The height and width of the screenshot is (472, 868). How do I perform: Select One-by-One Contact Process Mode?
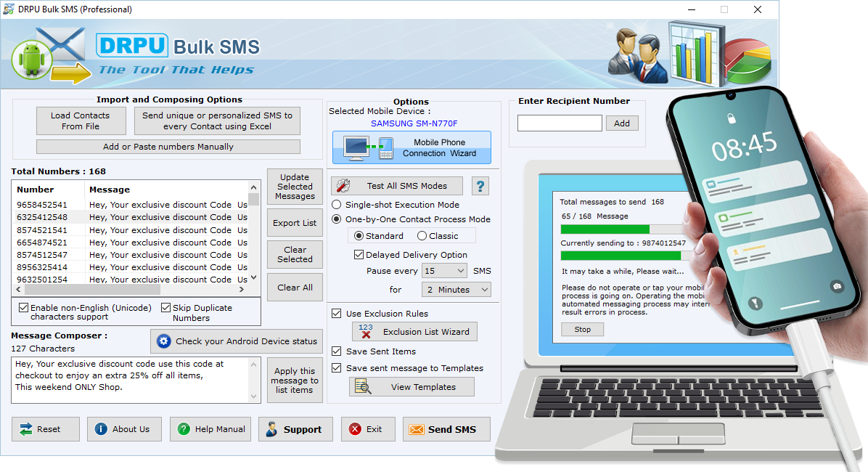(336, 219)
